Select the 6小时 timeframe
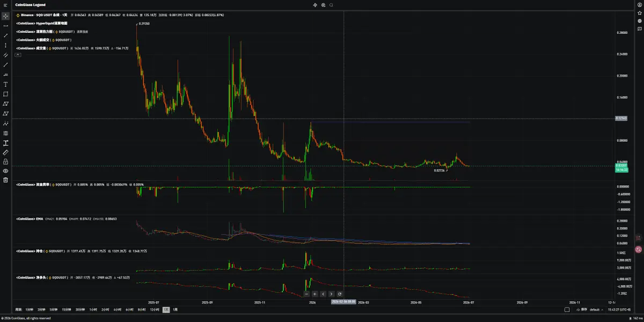The height and width of the screenshot is (322, 644). click(130, 310)
